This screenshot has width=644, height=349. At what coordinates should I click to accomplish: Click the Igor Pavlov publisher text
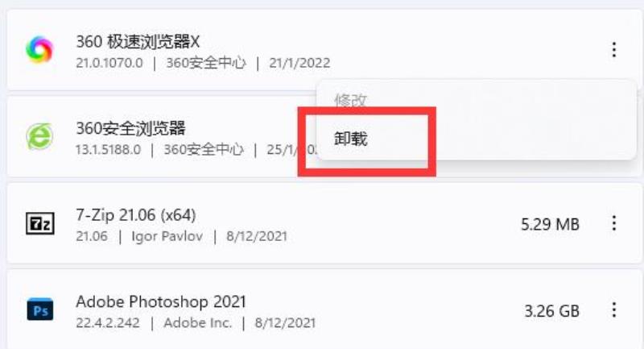167,236
